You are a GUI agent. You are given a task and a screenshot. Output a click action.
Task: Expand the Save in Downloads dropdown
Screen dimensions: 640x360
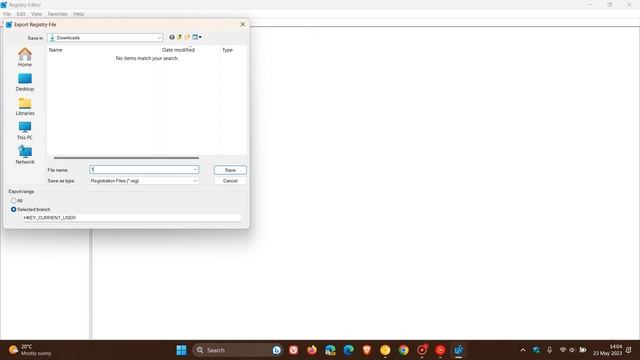159,38
